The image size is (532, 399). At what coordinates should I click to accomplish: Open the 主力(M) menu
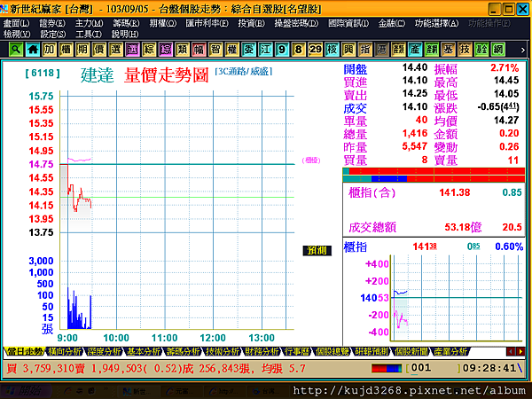point(90,23)
